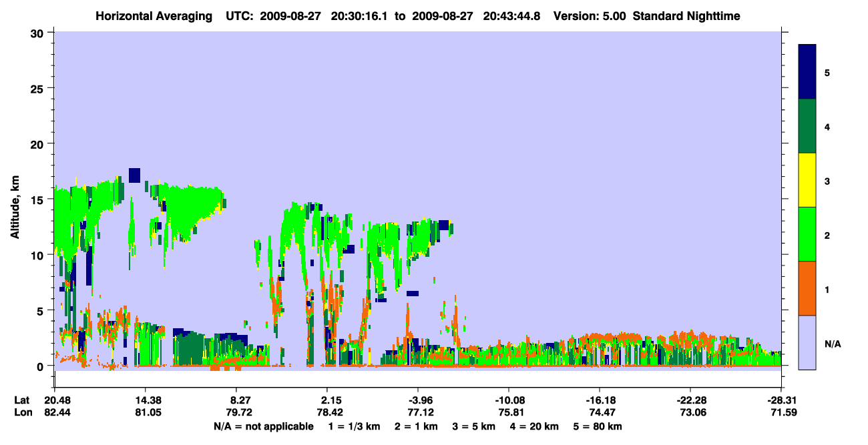868x445 pixels.
Task: Click the y-axis tick label 30
Action: 37,33
